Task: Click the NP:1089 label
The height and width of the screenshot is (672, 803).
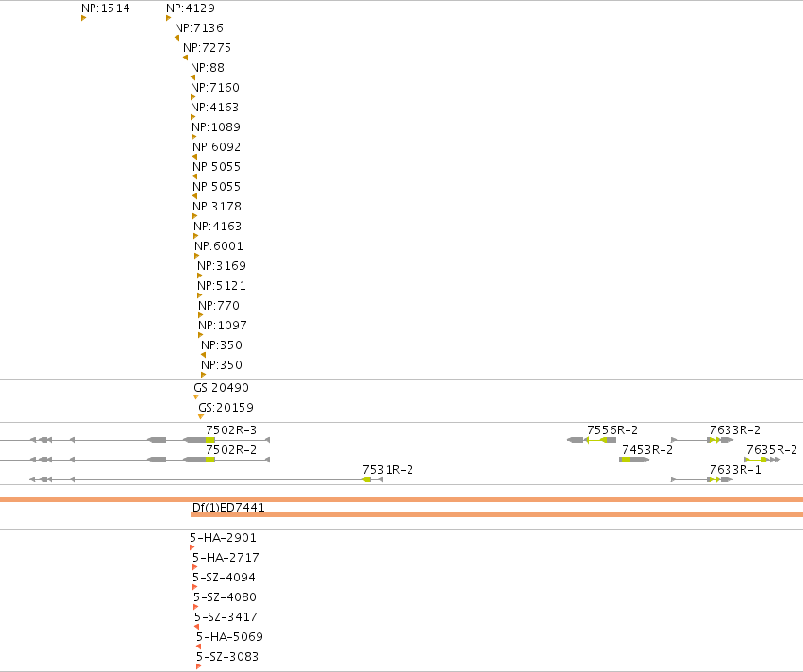Action: coord(216,127)
